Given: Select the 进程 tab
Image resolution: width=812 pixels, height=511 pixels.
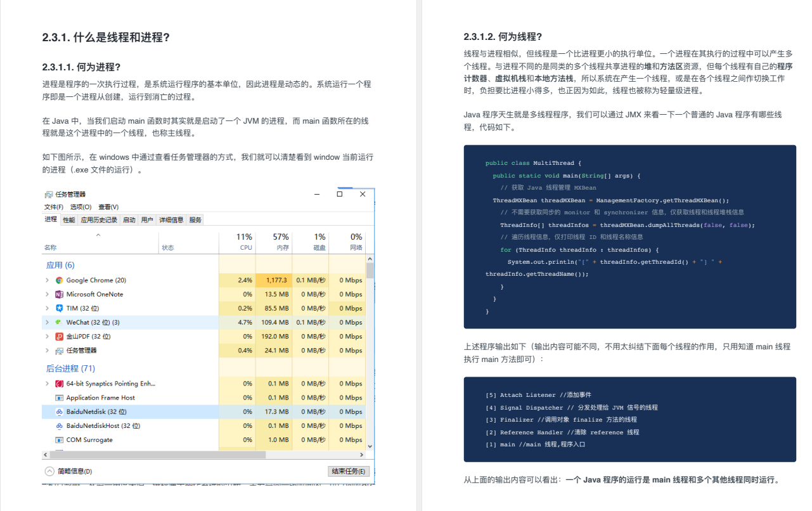Looking at the screenshot, I should (51, 219).
